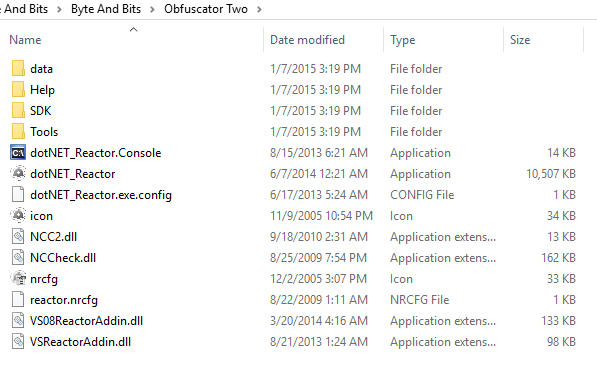Select the Tools folder name
597x385 pixels.
click(44, 132)
